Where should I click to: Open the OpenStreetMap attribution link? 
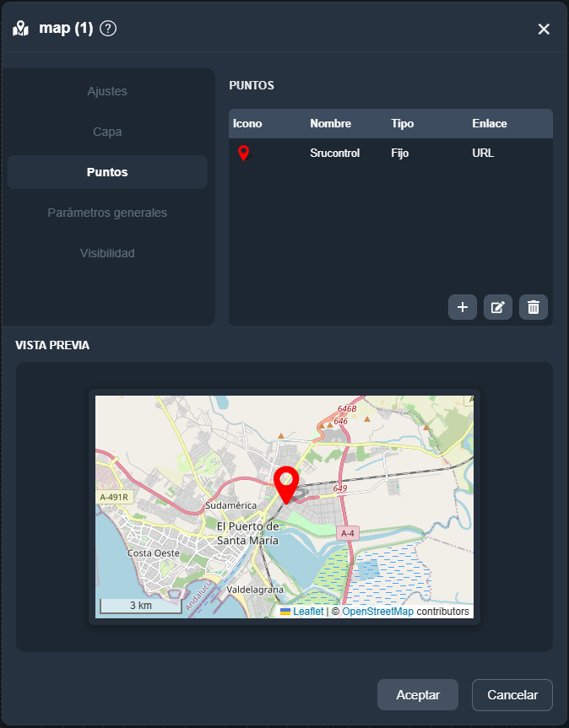pyautogui.click(x=377, y=612)
